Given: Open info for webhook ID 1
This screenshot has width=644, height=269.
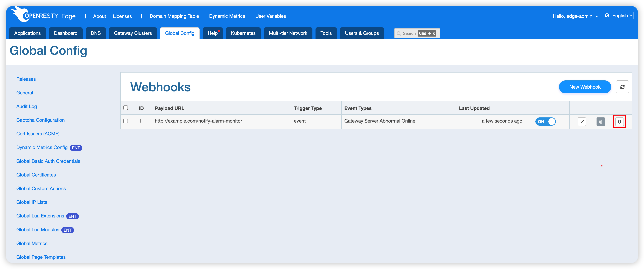Looking at the screenshot, I should click(619, 122).
